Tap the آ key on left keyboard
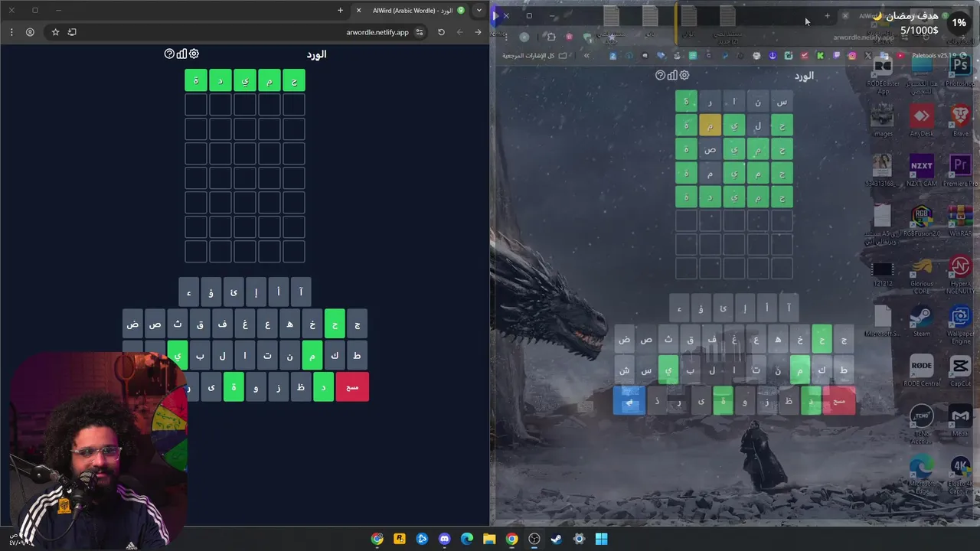 point(301,292)
